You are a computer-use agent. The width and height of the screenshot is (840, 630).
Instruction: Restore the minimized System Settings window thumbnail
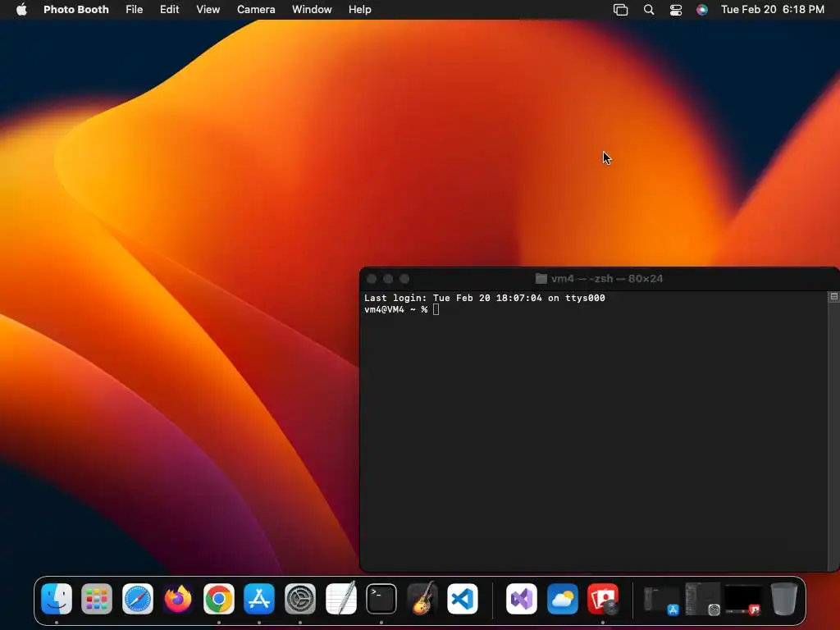pos(702,599)
